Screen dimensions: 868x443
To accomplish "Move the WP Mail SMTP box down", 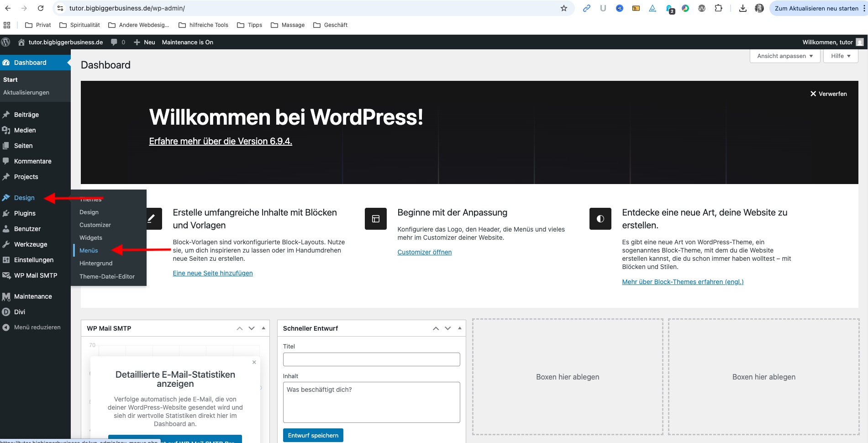I will point(252,328).
